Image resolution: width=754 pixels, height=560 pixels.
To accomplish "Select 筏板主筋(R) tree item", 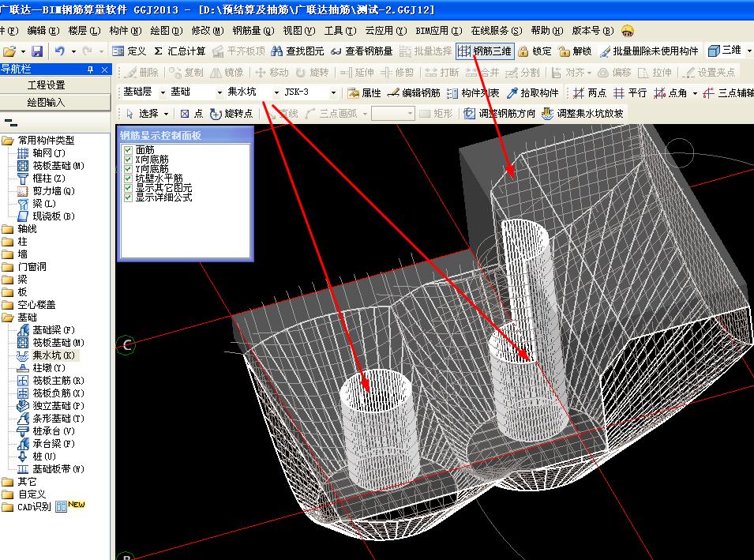I will (58, 381).
